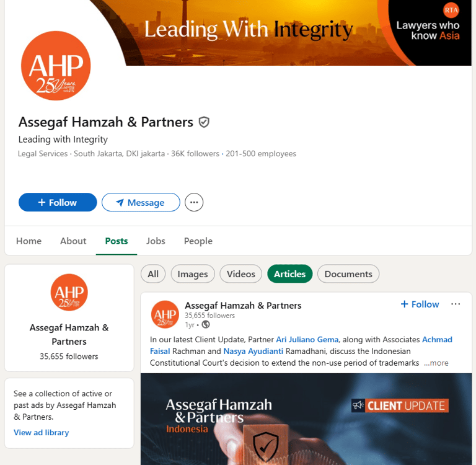Screen dimensions: 476x465
Task: Open the three-dot more options circle button
Action: click(194, 202)
